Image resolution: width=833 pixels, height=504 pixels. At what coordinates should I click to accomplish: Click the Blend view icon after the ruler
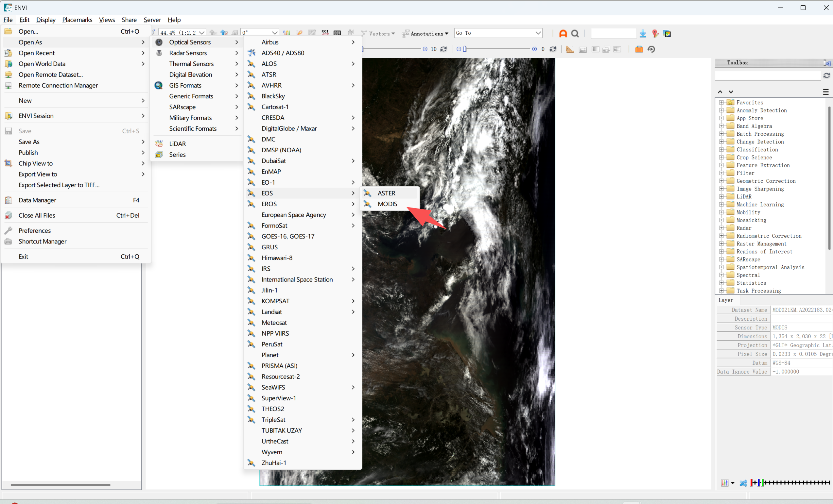point(582,49)
